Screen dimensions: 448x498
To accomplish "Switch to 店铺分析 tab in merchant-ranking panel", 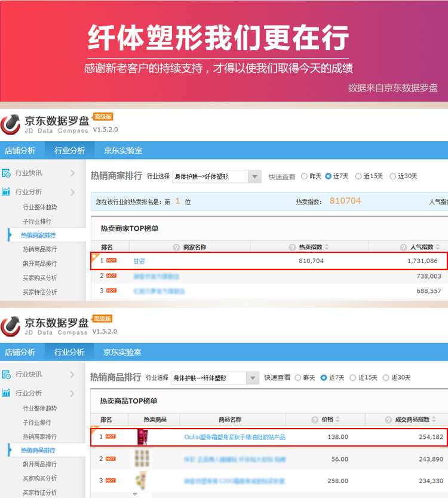I will click(20, 150).
